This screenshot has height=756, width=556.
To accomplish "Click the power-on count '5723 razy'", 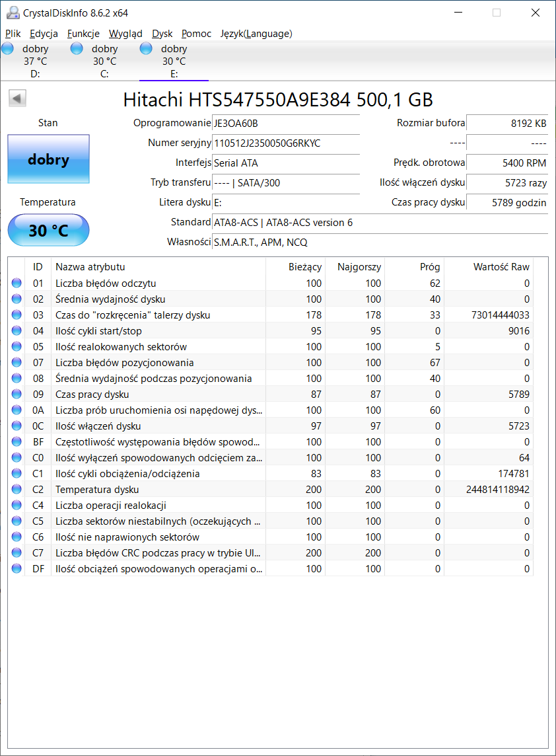I will point(507,183).
